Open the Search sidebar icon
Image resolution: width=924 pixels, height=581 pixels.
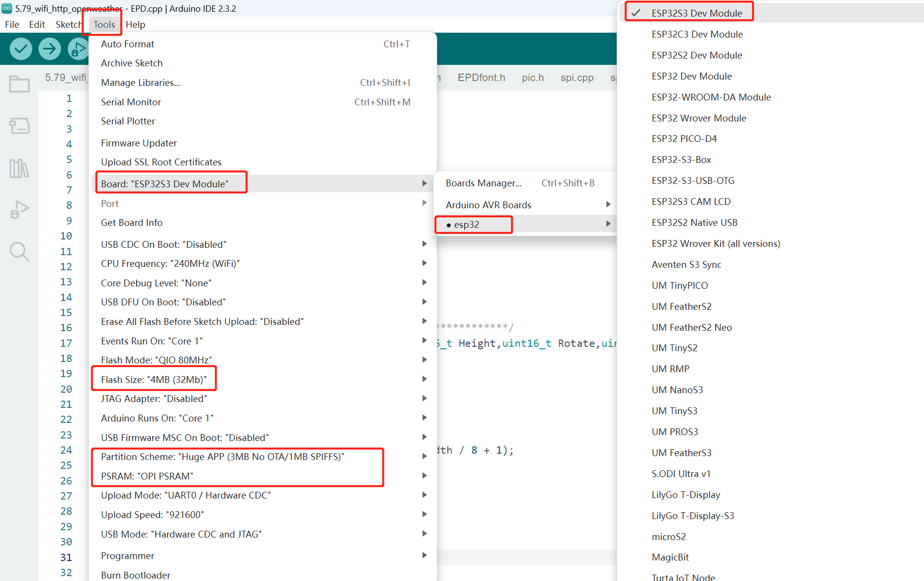click(20, 252)
